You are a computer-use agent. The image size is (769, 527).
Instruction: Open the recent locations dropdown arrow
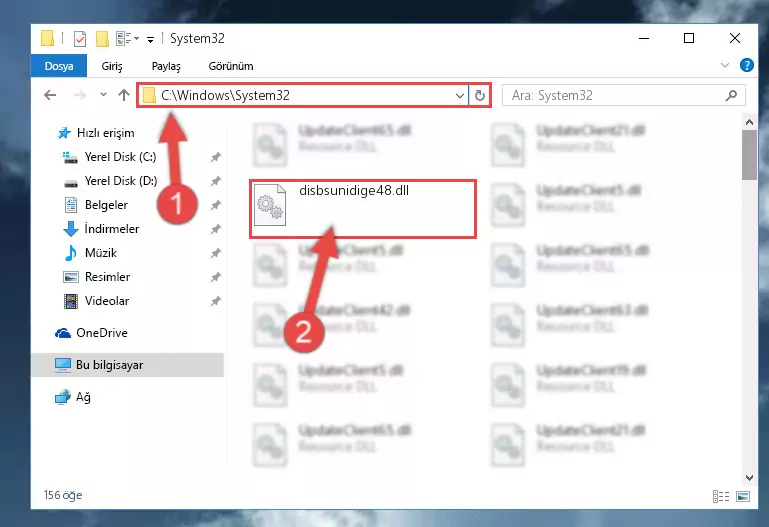[103, 94]
